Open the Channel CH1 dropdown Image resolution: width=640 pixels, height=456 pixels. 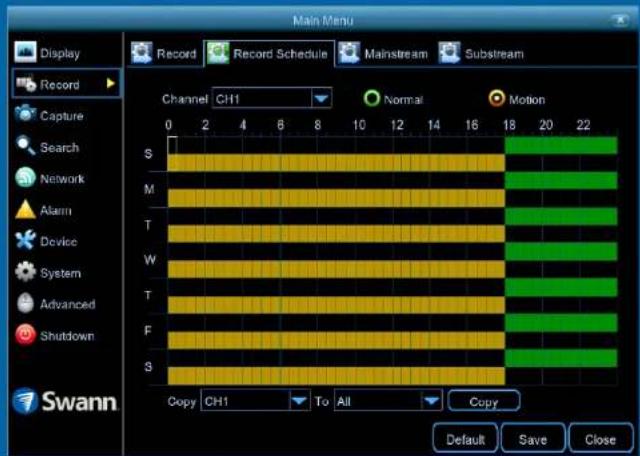pos(272,98)
